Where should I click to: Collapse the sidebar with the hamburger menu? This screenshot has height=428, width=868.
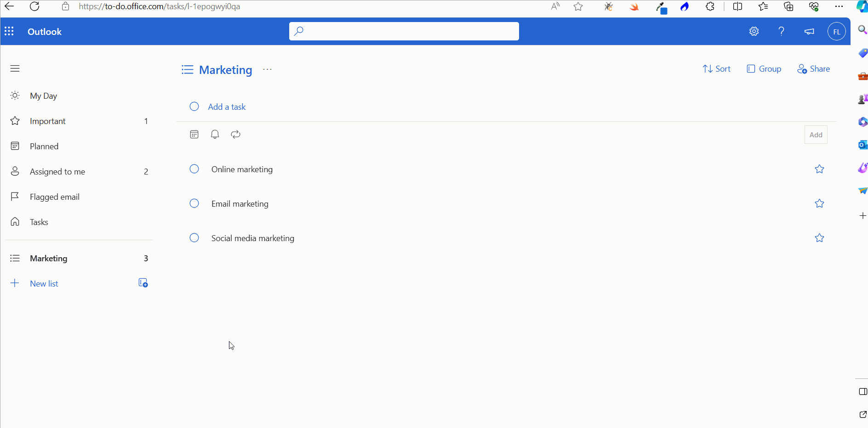tap(15, 68)
